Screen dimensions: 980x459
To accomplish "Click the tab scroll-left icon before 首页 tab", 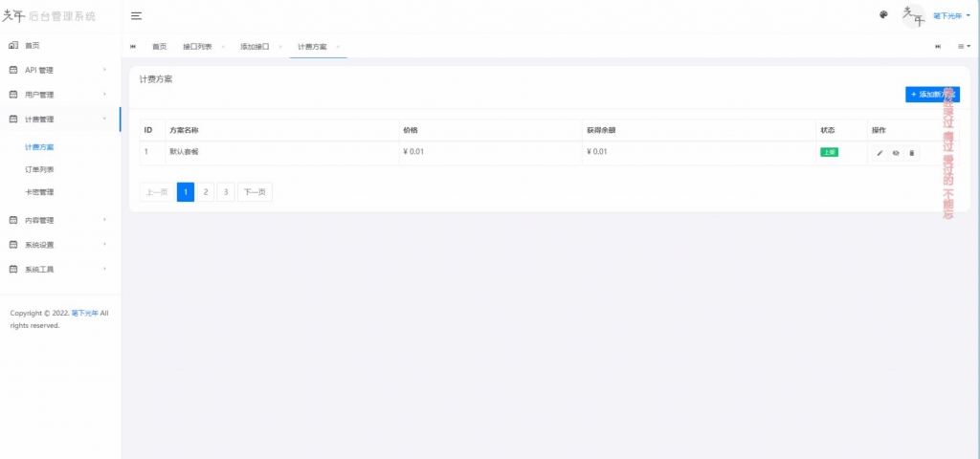I will click(x=132, y=46).
